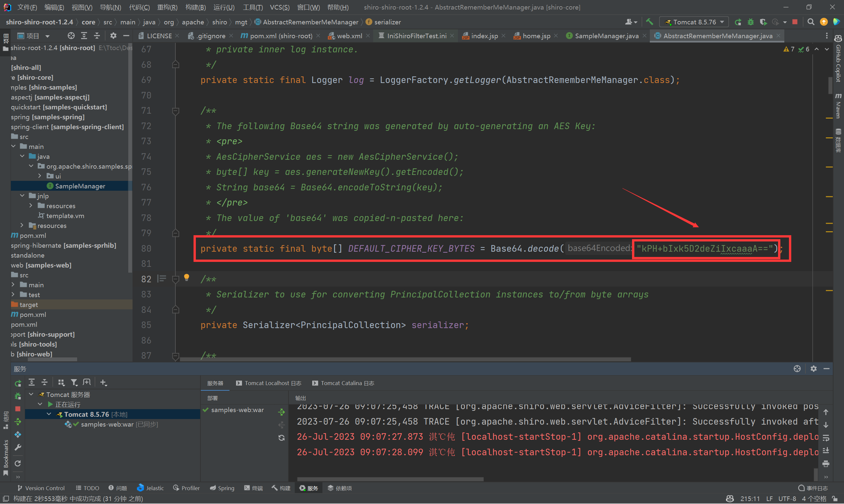Stop server with red square in Services
Image resolution: width=844 pixels, height=504 pixels.
point(18,409)
